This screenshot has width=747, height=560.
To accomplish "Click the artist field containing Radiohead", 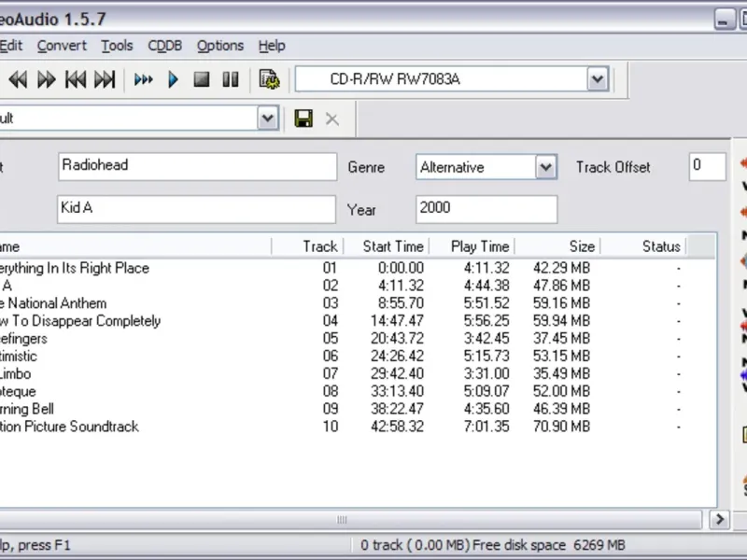I will tap(197, 167).
